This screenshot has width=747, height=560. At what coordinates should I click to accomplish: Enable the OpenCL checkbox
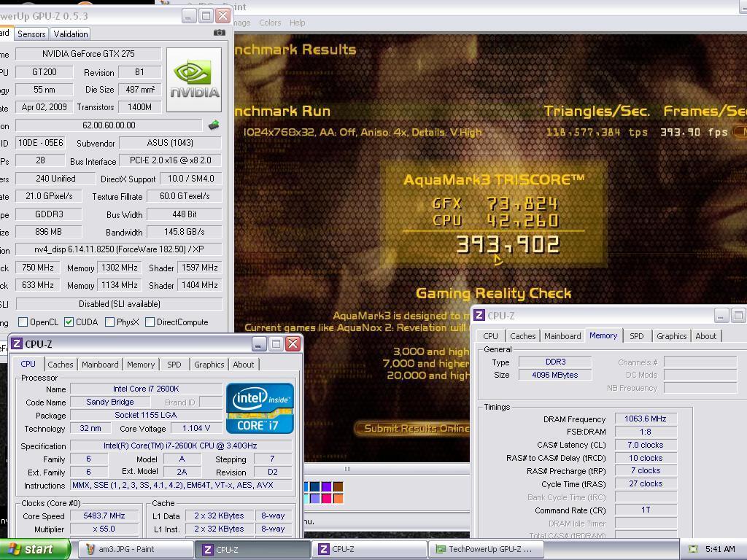point(23,322)
